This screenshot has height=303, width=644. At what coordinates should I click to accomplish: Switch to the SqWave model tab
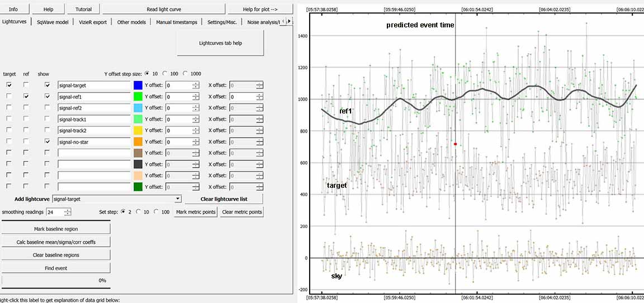tap(52, 22)
